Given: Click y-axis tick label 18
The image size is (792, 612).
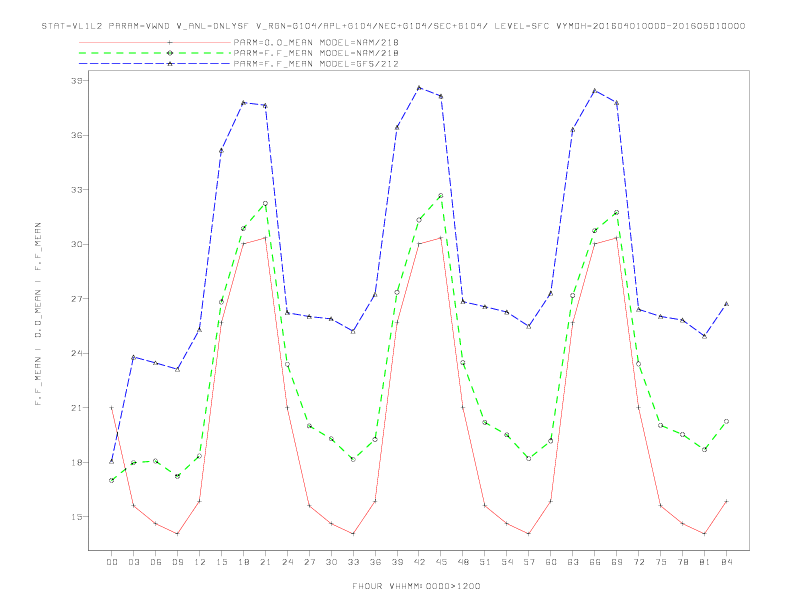Looking at the screenshot, I should (x=76, y=463).
